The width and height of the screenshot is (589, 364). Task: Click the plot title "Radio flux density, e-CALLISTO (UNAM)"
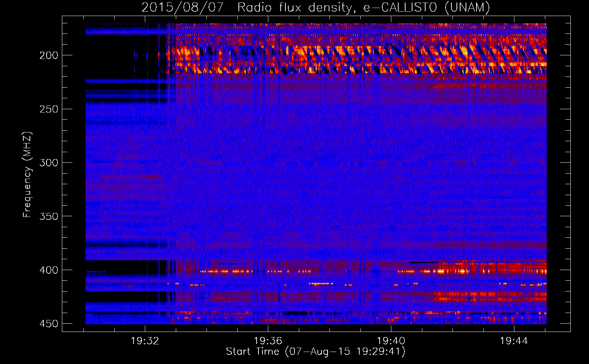click(x=364, y=7)
